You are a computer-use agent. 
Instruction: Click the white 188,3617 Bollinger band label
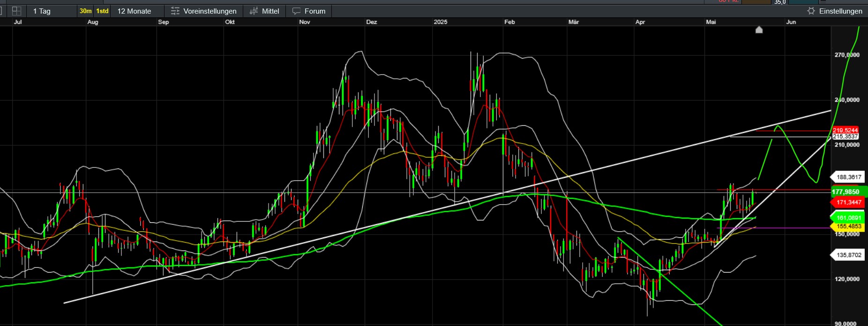tap(849, 177)
